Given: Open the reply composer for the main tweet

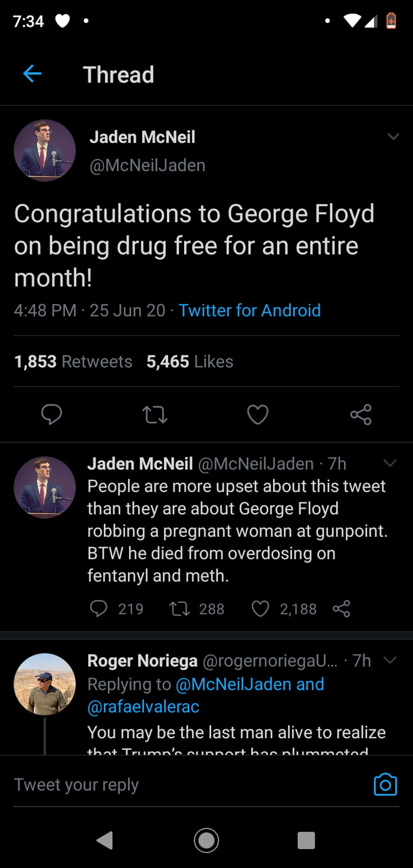Looking at the screenshot, I should pos(52,415).
